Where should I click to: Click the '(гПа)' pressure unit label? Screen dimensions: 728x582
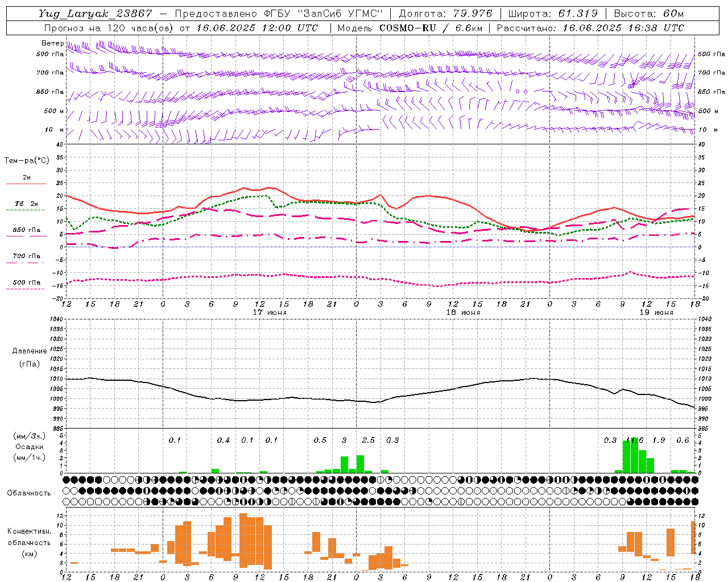tap(30, 364)
